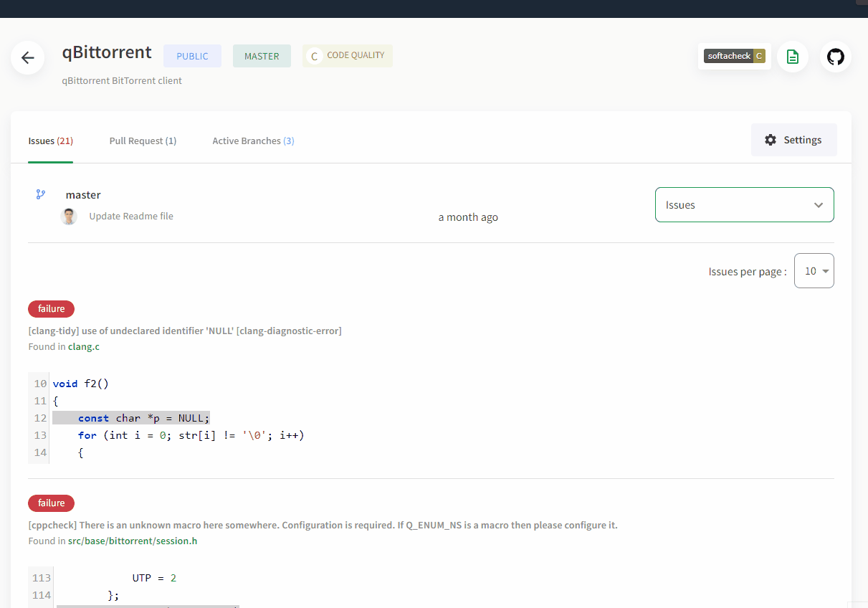Click code line 113 UTP = 2
868x608 pixels.
coord(154,578)
